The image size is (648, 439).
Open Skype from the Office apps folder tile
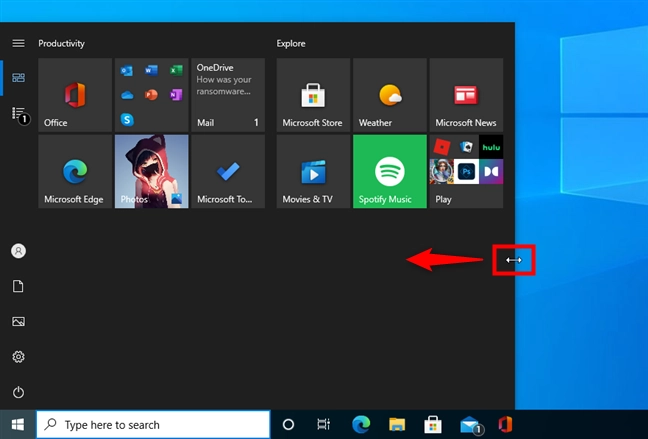127,120
